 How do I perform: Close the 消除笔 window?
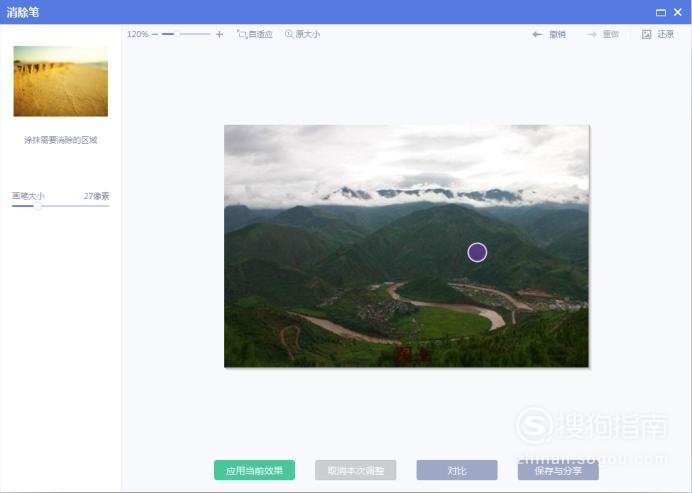click(x=678, y=12)
